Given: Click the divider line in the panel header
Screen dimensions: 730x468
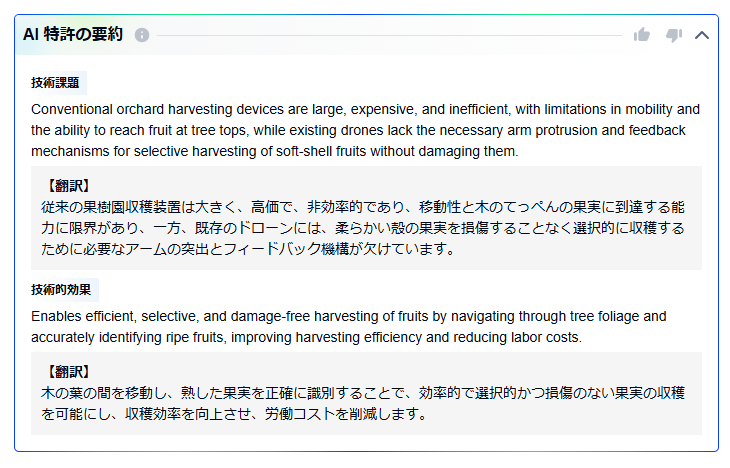Looking at the screenshot, I should coord(388,35).
